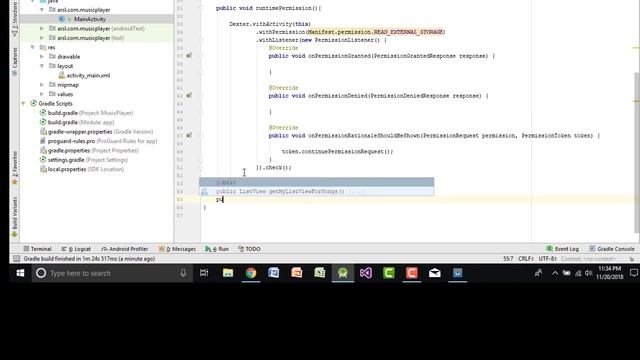
Task: Open the TODO tool window tab
Action: pos(249,249)
